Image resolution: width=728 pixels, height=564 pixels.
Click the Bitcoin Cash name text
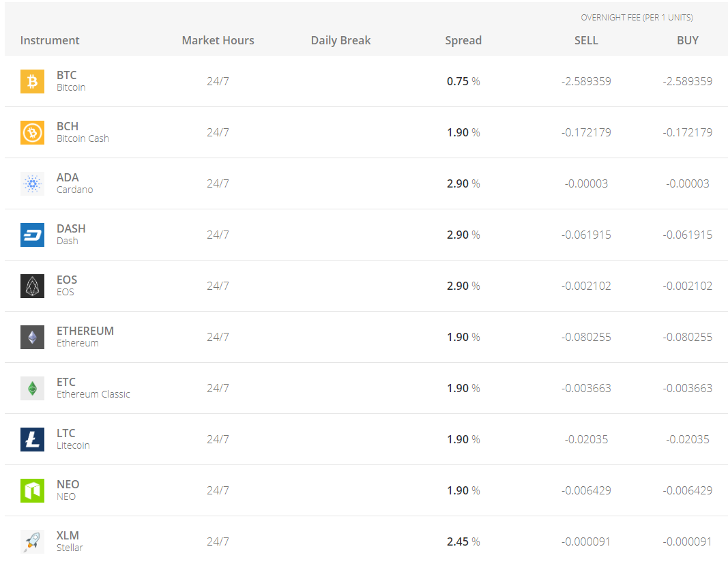tap(83, 138)
